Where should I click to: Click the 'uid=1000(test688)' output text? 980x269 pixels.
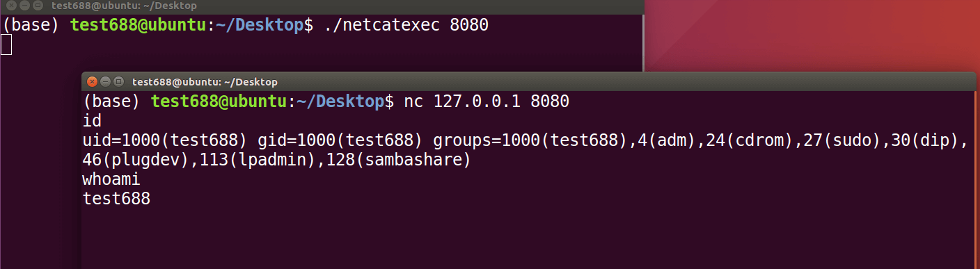(x=165, y=140)
